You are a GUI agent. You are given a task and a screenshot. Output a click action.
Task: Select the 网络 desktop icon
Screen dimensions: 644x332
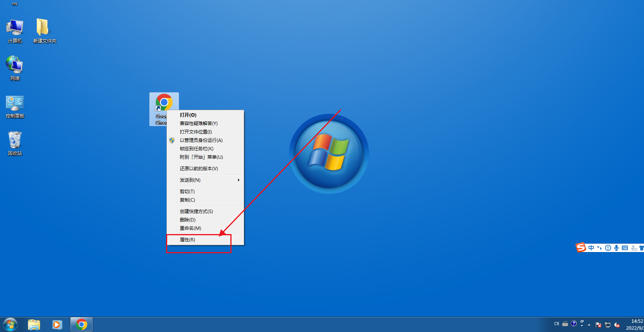click(15, 68)
